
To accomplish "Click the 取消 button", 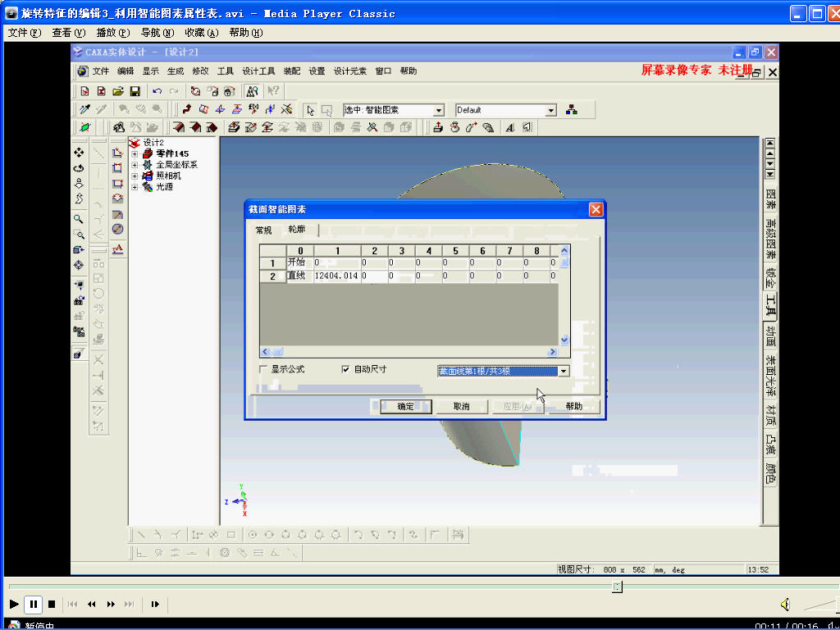I will (461, 407).
